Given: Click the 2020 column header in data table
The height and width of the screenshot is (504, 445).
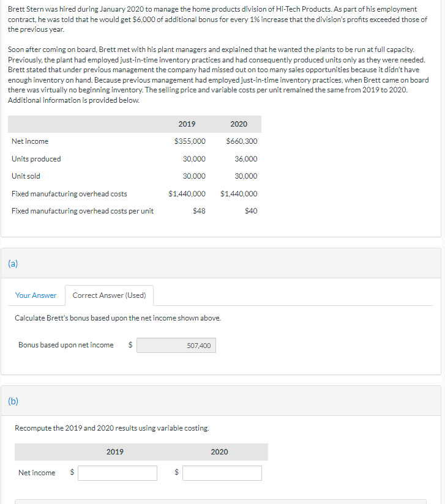Looking at the screenshot, I should point(239,124).
